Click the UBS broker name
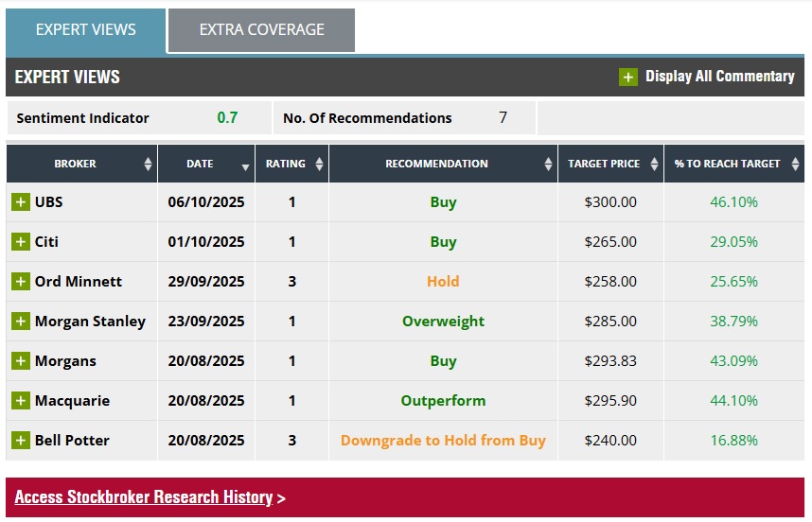 (49, 202)
